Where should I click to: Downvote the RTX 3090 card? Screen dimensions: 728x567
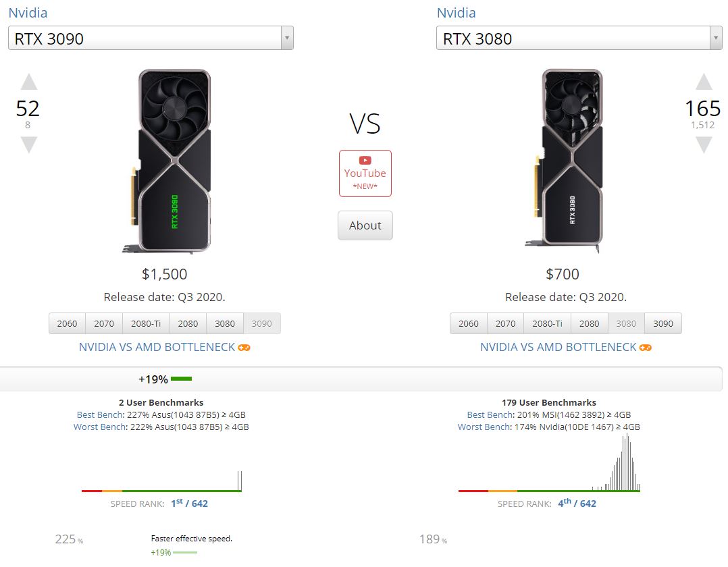coord(28,144)
